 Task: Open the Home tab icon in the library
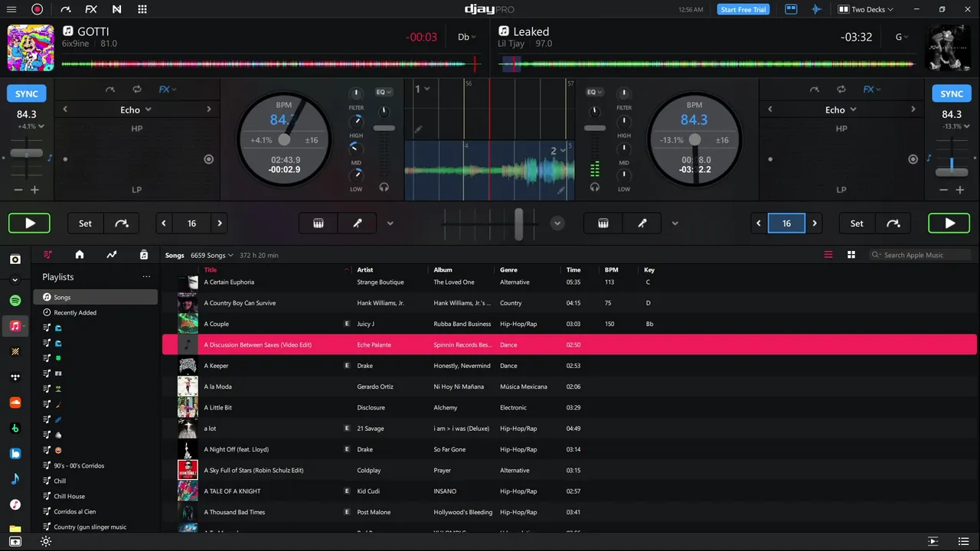pyautogui.click(x=80, y=255)
